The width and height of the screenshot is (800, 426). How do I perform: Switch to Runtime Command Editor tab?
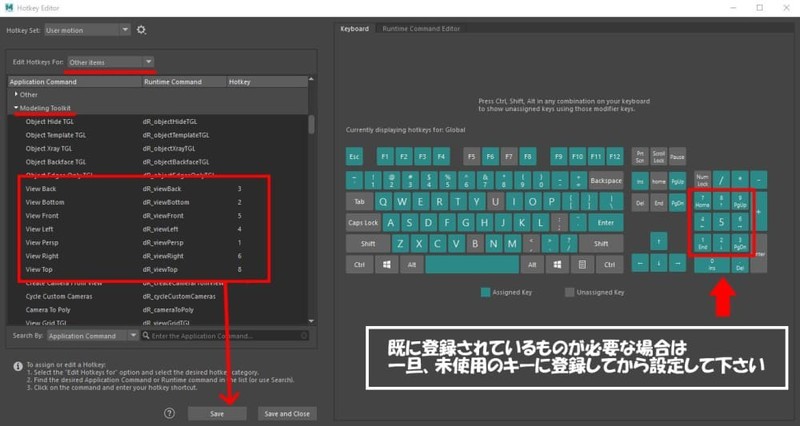421,29
